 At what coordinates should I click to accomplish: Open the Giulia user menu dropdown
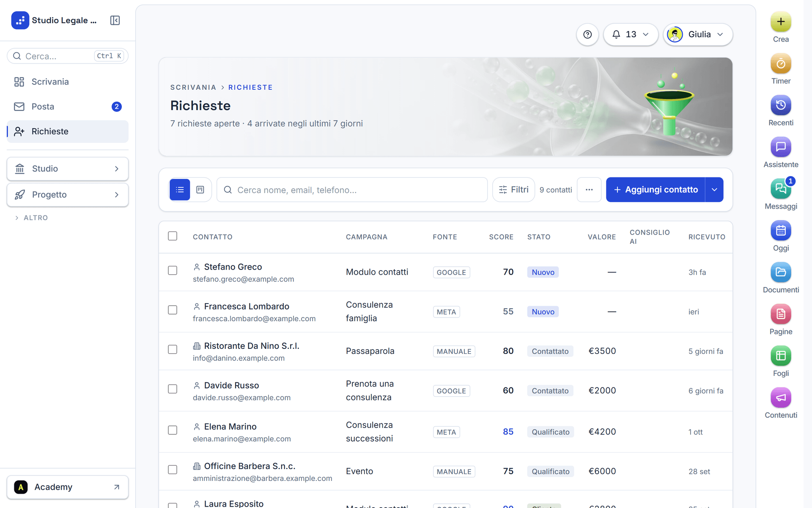pyautogui.click(x=698, y=34)
